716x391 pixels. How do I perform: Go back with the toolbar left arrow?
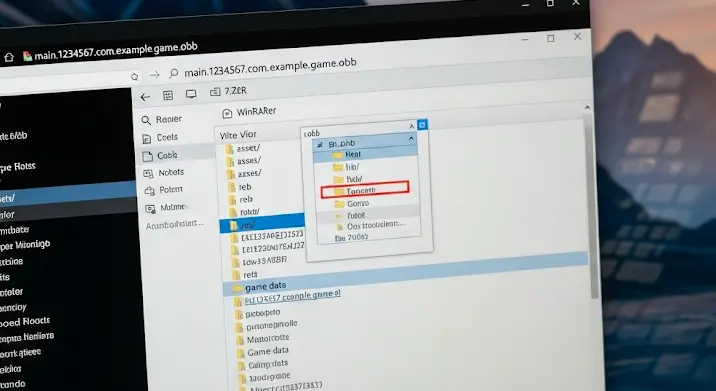[x=145, y=97]
